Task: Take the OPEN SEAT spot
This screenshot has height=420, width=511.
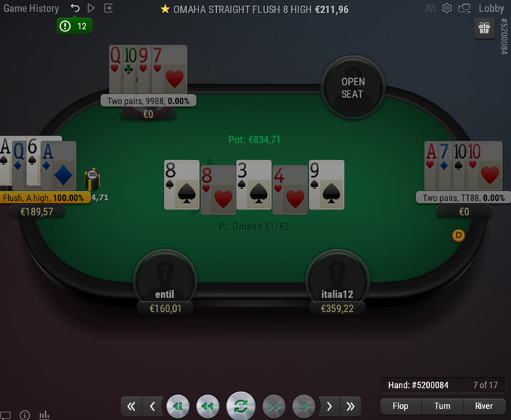Action: [x=353, y=88]
